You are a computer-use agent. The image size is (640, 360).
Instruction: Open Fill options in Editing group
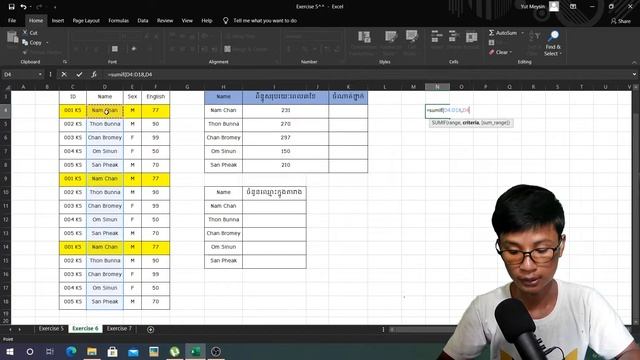click(x=491, y=42)
